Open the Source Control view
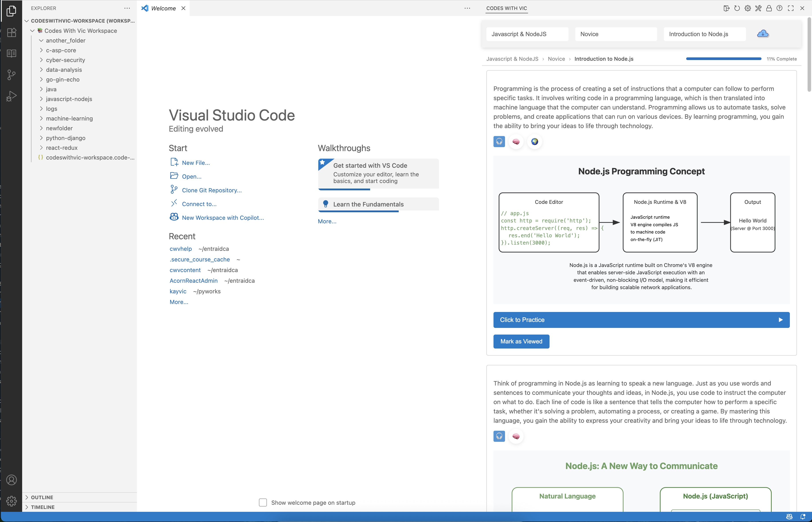 coord(11,75)
